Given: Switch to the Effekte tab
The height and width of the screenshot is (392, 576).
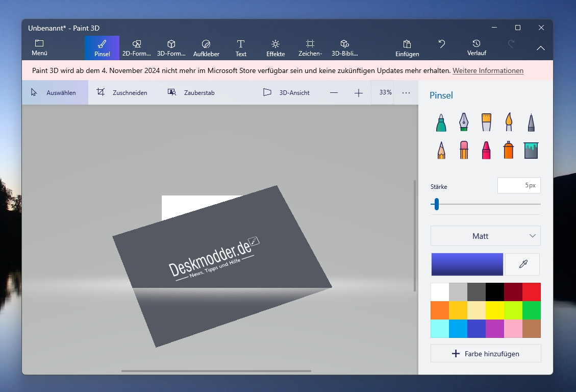Looking at the screenshot, I should (x=276, y=48).
